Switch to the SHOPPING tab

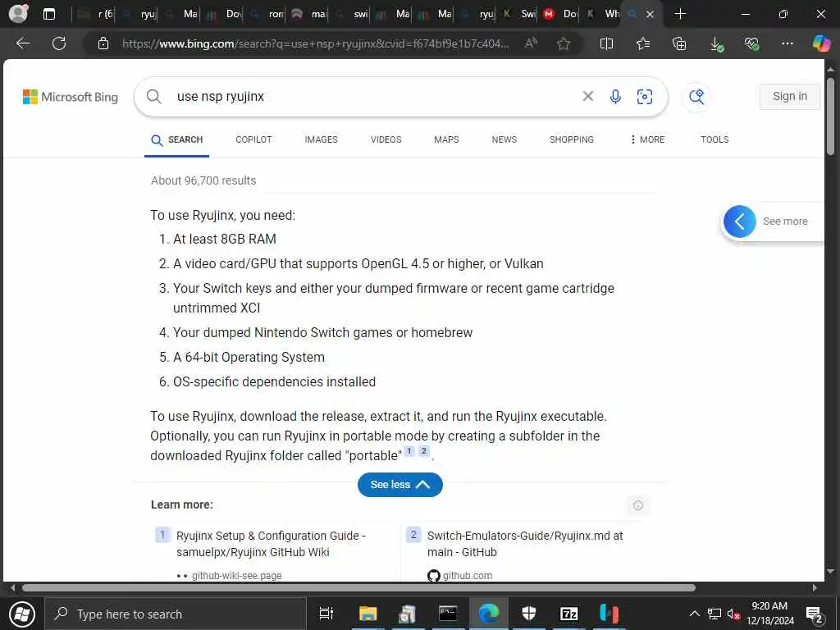point(571,139)
